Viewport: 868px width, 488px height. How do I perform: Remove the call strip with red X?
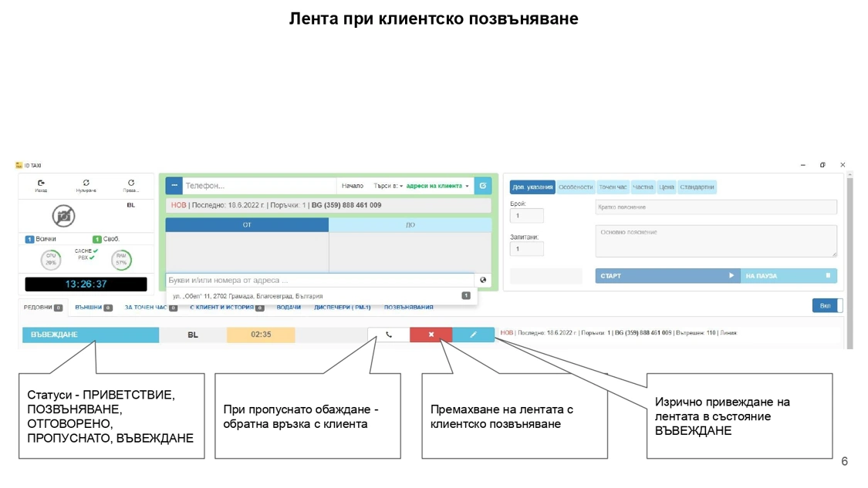pos(431,335)
